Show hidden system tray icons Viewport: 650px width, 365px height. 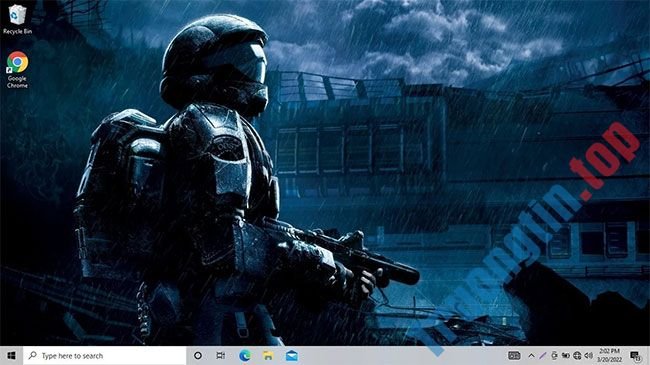tap(531, 355)
